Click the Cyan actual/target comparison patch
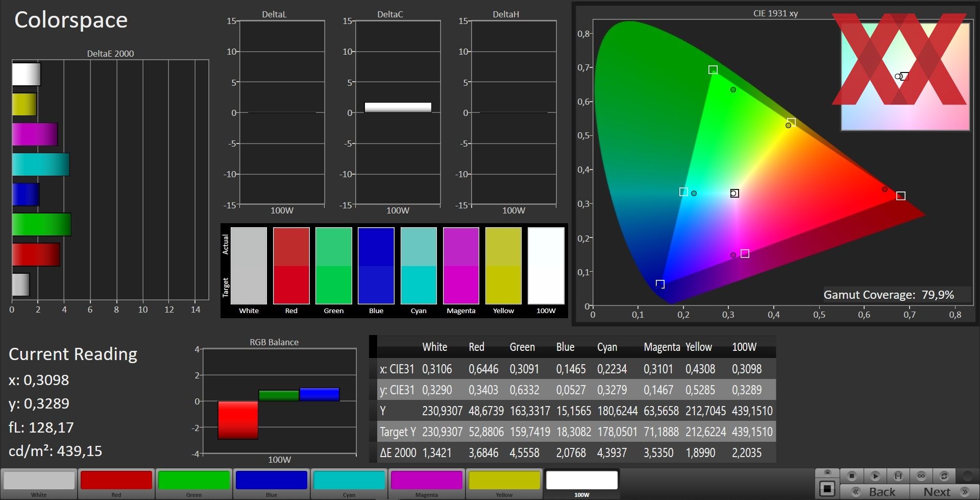The height and width of the screenshot is (500, 980). point(419,266)
